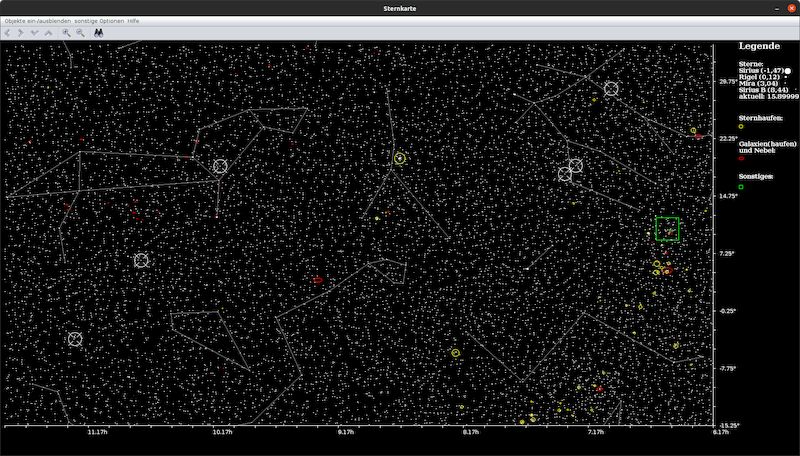Click the 9.17h right ascension label
The image size is (800, 456).
point(346,432)
